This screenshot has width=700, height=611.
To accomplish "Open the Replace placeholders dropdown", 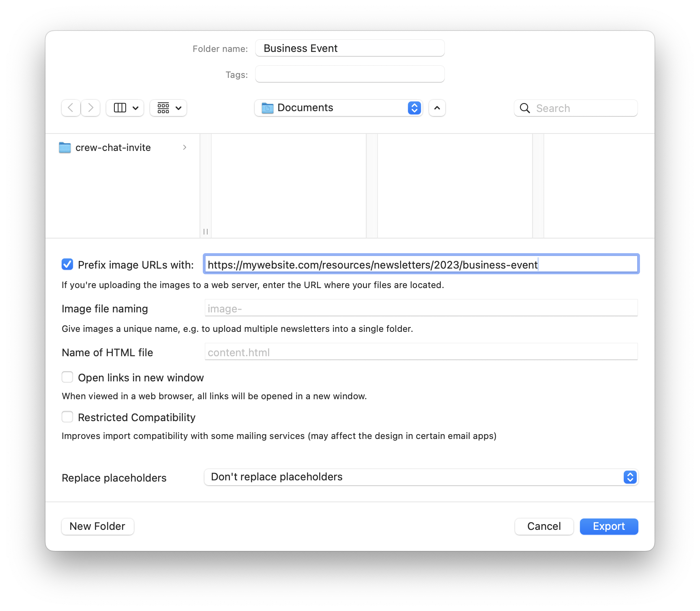I will [x=629, y=477].
